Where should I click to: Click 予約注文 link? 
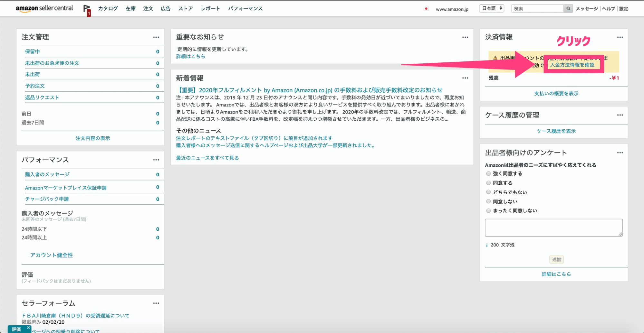tap(35, 86)
